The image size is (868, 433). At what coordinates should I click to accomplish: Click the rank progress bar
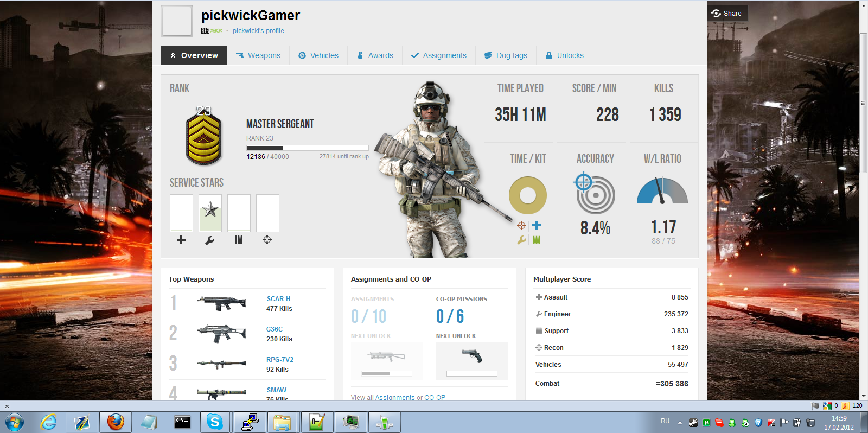pos(308,148)
